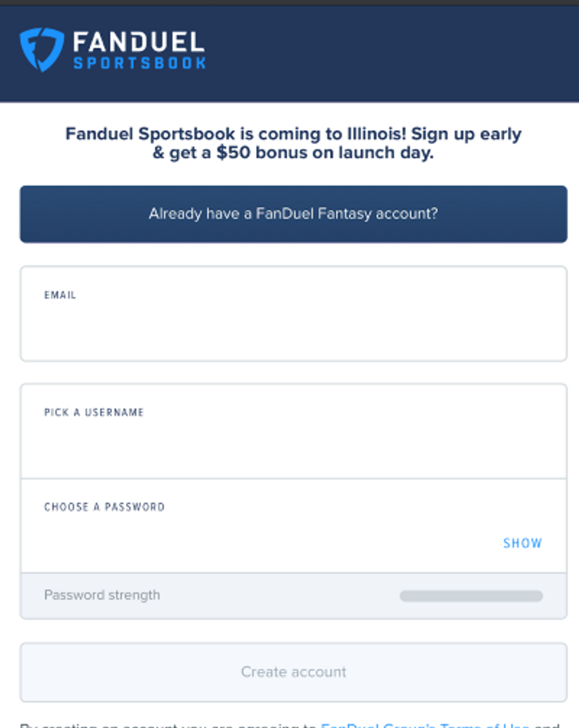The width and height of the screenshot is (579, 728).
Task: Click the grey password strength row
Action: pos(294,596)
